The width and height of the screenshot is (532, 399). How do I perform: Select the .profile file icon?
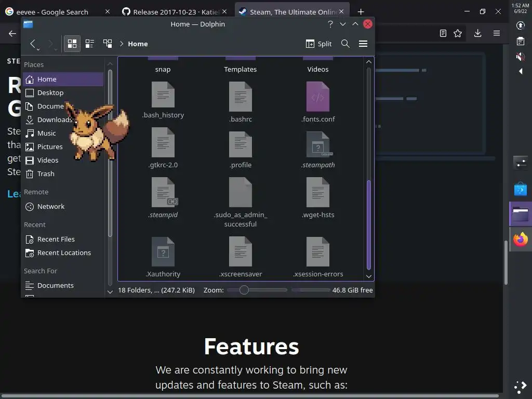click(x=241, y=144)
